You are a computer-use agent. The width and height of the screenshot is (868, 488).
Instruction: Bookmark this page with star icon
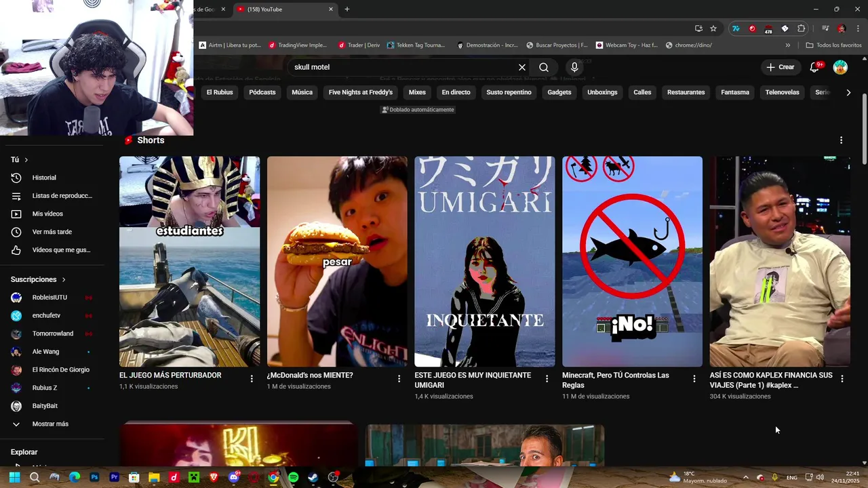tap(713, 28)
